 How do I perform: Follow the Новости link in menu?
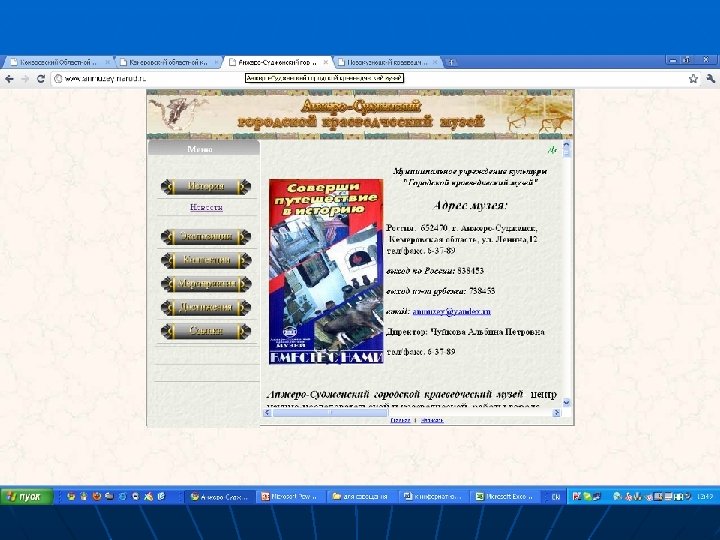[206, 208]
